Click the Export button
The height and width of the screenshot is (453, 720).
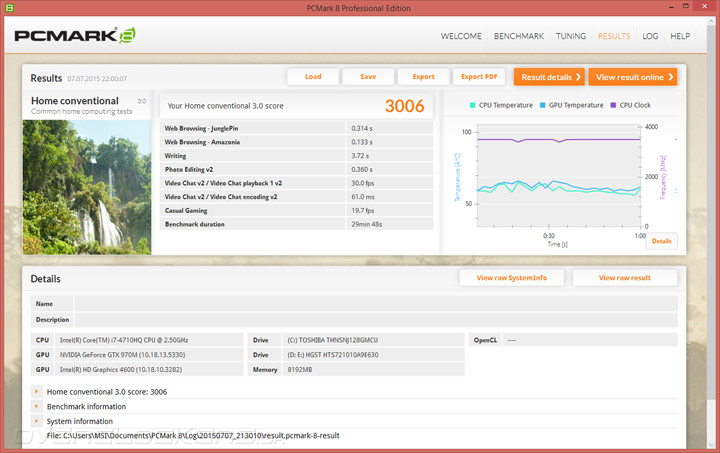pyautogui.click(x=423, y=77)
